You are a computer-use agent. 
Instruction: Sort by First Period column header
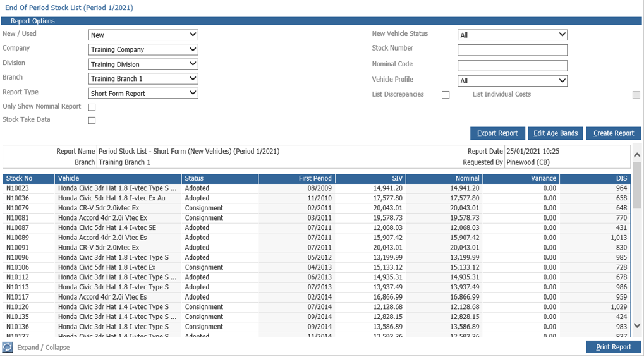[x=296, y=178]
